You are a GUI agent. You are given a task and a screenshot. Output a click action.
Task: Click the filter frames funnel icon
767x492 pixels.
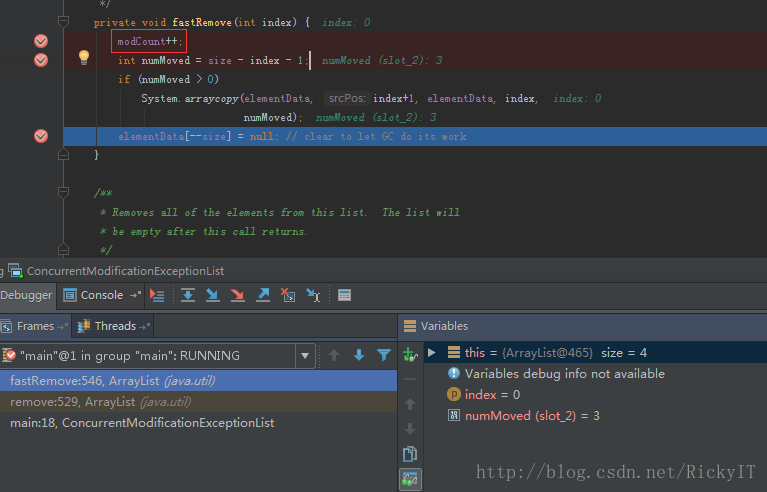pyautogui.click(x=384, y=355)
